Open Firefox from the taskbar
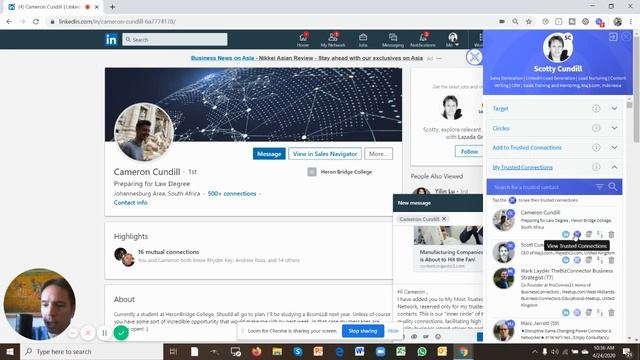 pos(256,351)
